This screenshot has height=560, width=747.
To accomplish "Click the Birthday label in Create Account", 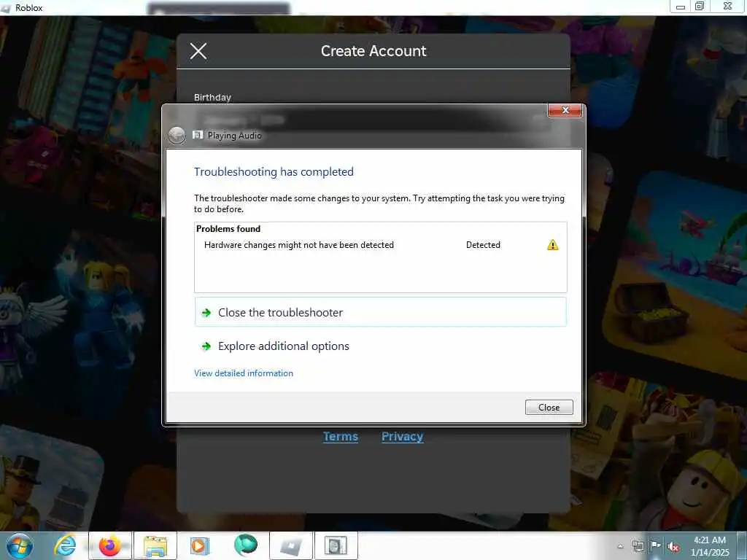I will (x=212, y=97).
